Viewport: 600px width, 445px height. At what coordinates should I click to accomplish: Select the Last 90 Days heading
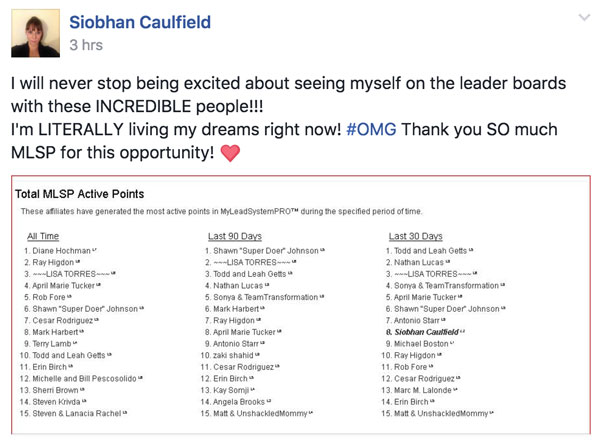235,236
